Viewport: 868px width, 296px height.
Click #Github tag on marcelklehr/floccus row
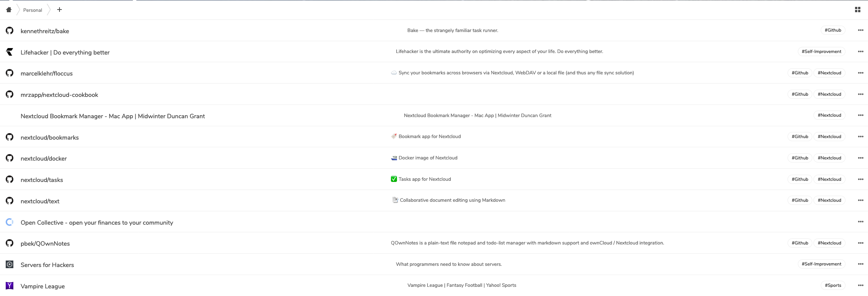click(800, 73)
